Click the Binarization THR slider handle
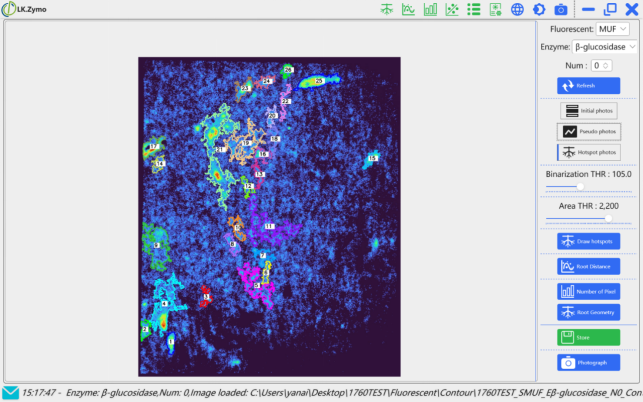Image resolution: width=643 pixels, height=402 pixels. 580,186
